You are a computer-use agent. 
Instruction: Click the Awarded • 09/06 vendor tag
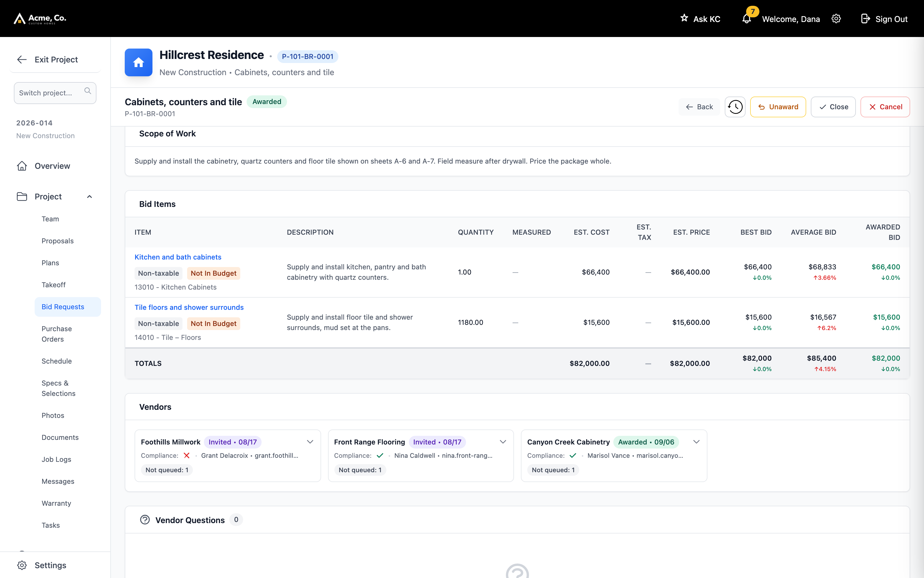click(x=646, y=442)
